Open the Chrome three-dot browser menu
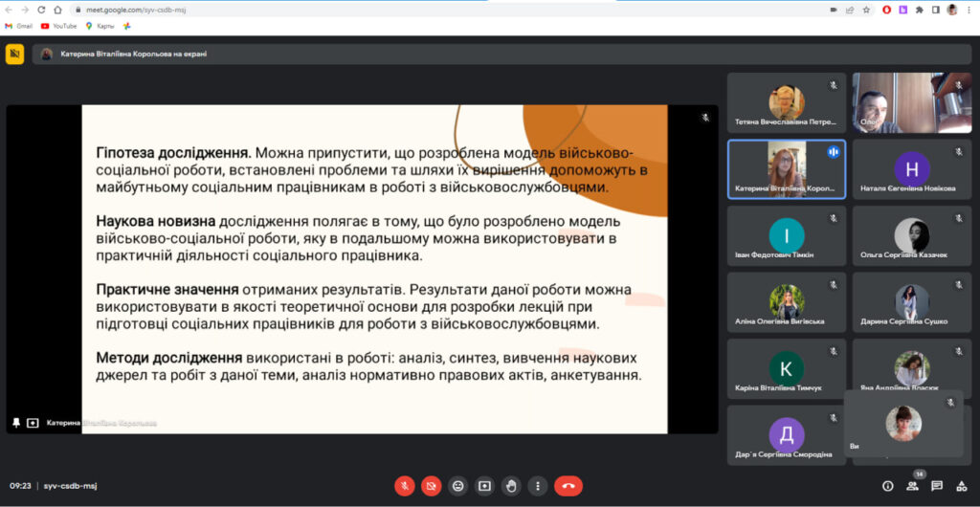The height and width of the screenshot is (507, 980). coord(969,10)
